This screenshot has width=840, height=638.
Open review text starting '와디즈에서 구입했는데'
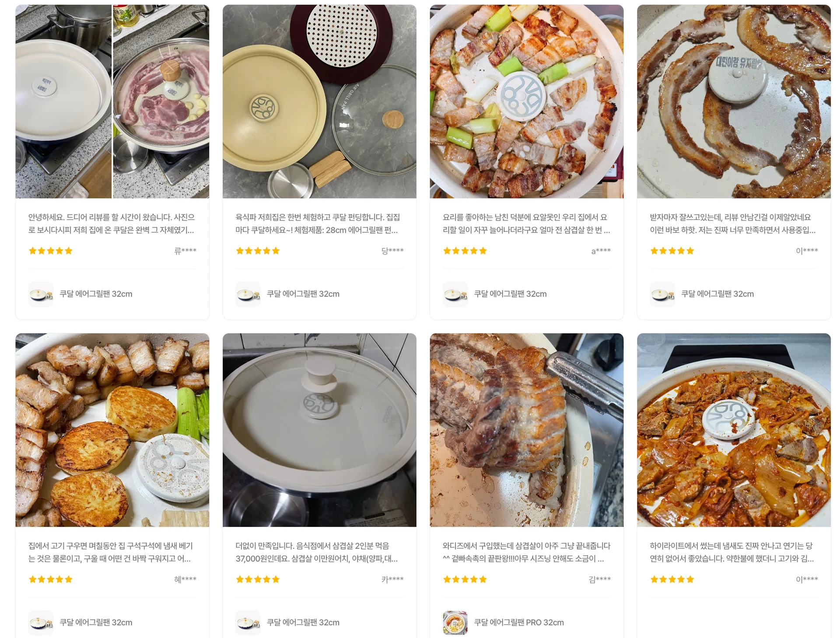click(x=526, y=552)
